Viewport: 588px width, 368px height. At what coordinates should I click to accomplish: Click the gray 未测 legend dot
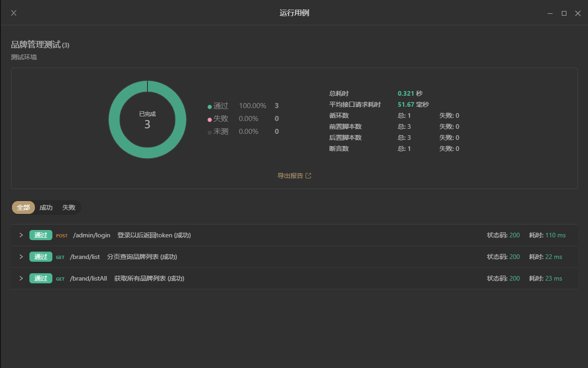pos(209,131)
